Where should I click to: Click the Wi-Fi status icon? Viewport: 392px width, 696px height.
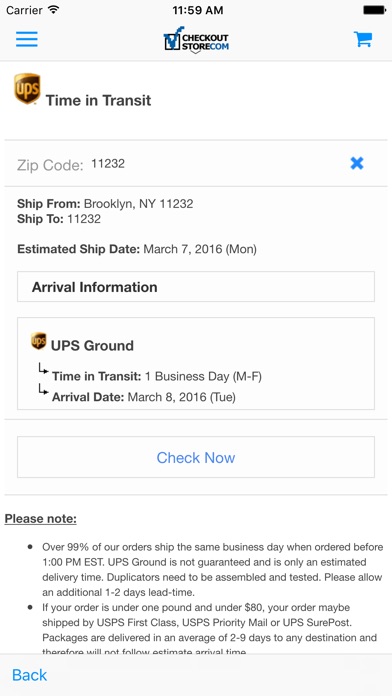[x=54, y=10]
